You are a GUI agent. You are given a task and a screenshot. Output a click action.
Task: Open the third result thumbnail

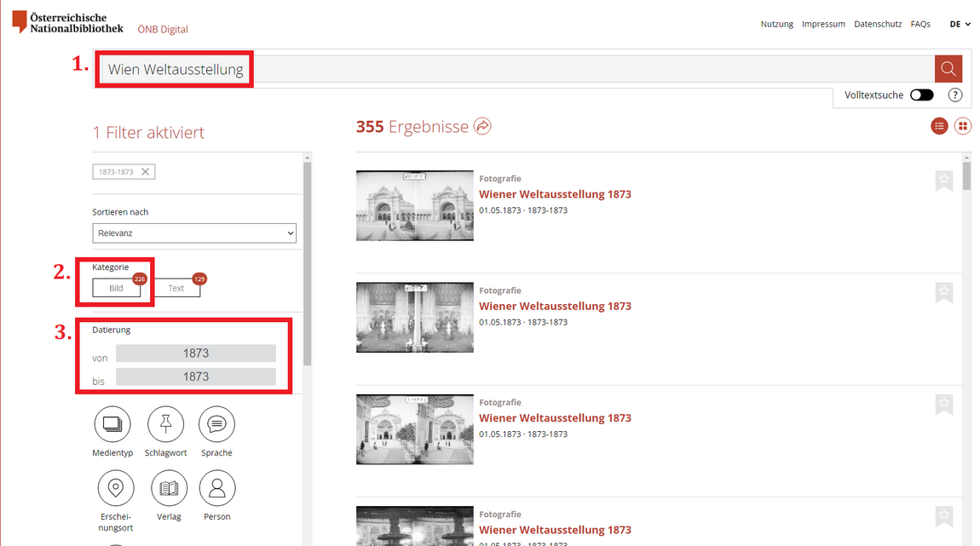click(415, 429)
